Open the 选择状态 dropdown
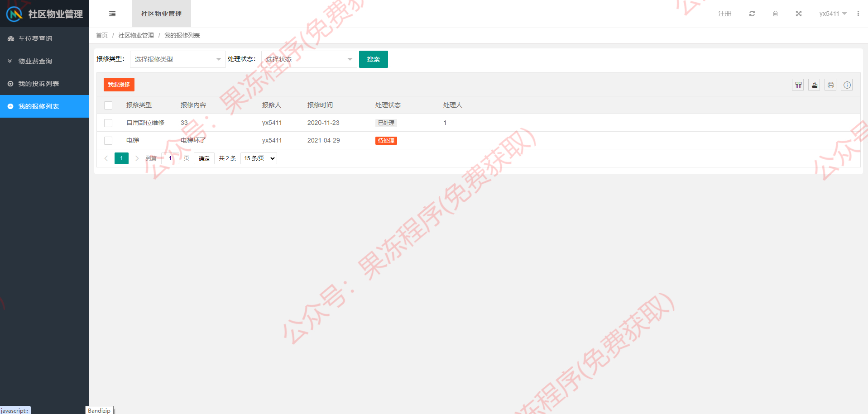The height and width of the screenshot is (414, 868). pyautogui.click(x=309, y=59)
